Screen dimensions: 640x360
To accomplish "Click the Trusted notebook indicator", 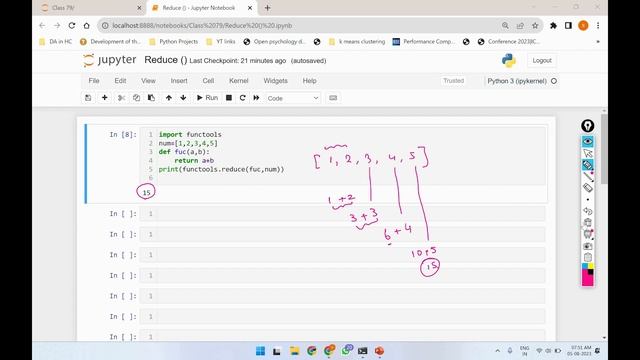I will click(x=453, y=81).
